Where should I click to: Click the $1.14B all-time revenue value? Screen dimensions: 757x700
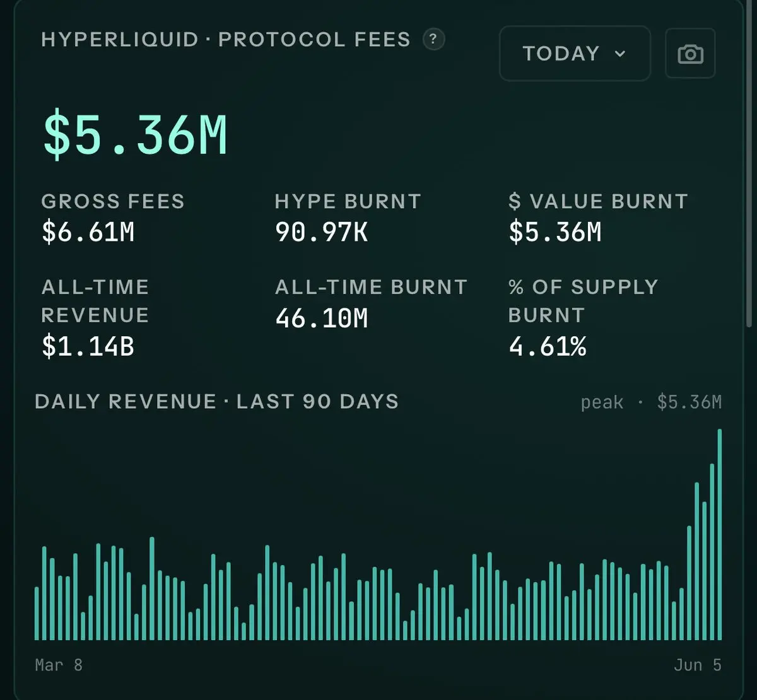[x=88, y=346]
